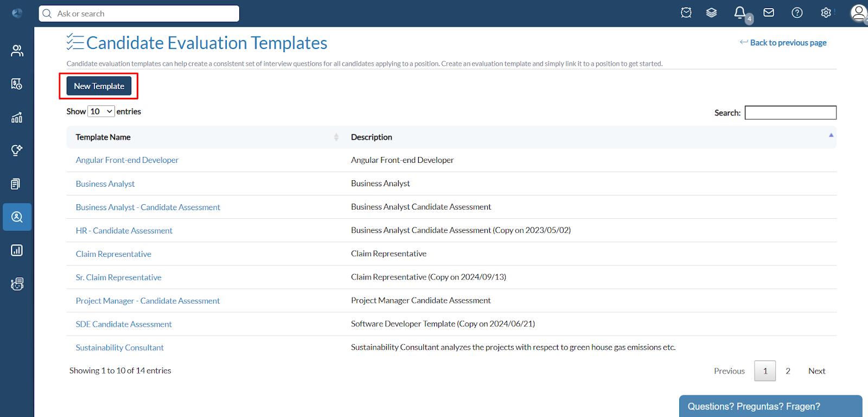Select the recruiting search-person sidebar icon

(x=17, y=217)
